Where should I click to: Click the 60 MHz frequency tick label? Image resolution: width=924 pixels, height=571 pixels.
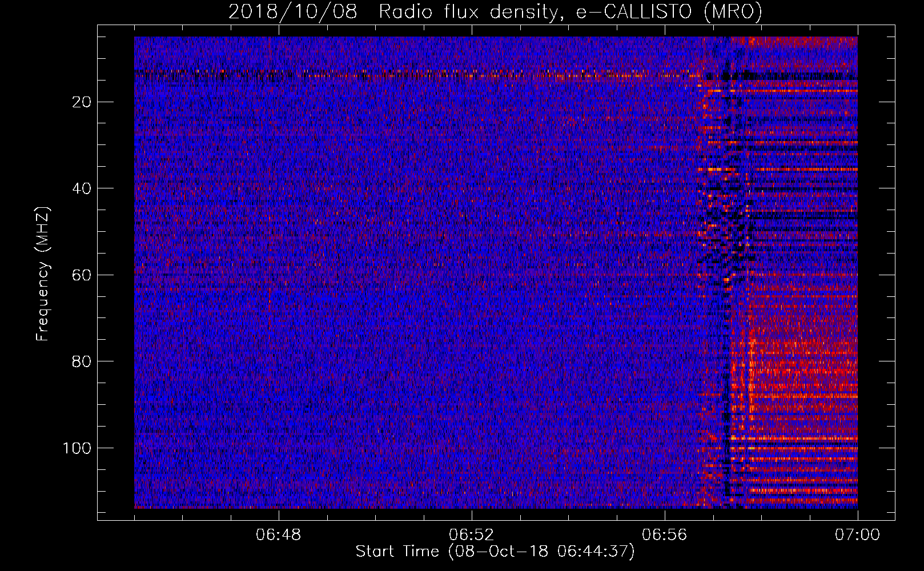(82, 275)
